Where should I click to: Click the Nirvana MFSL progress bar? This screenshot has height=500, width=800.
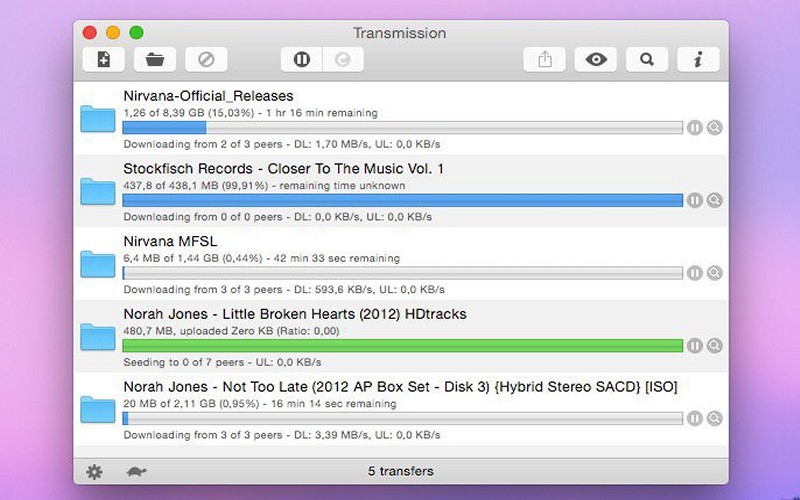(403, 273)
